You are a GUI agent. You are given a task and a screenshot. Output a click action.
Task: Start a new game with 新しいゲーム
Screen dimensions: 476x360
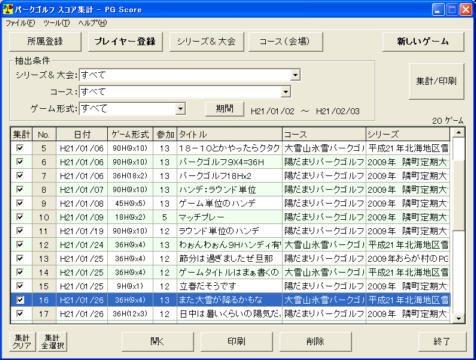click(423, 41)
